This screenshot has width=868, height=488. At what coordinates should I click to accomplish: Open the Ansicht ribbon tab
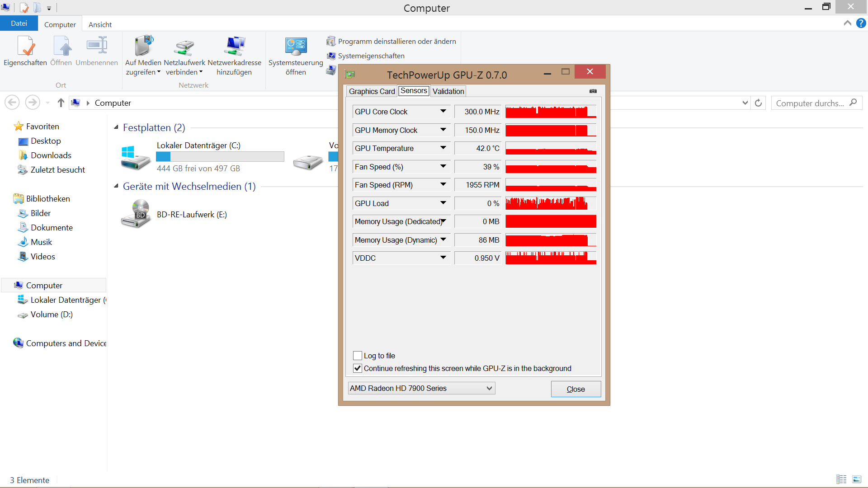[x=100, y=24]
